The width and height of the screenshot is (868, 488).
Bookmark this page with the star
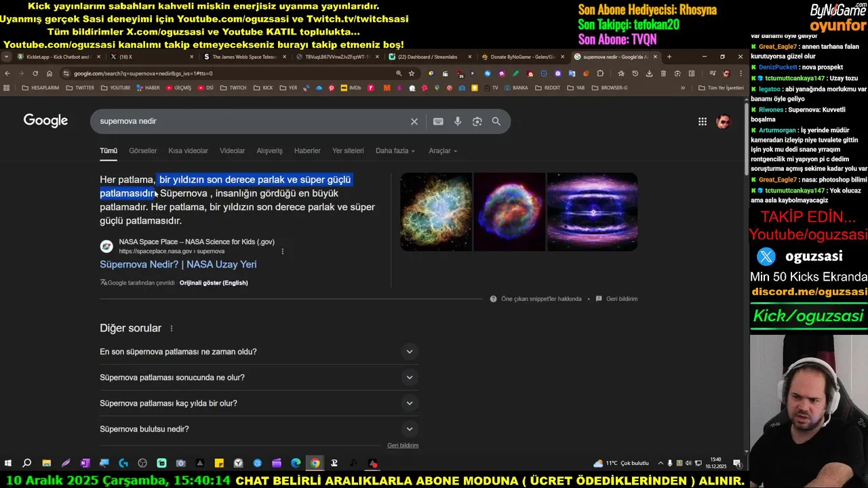pyautogui.click(x=412, y=73)
